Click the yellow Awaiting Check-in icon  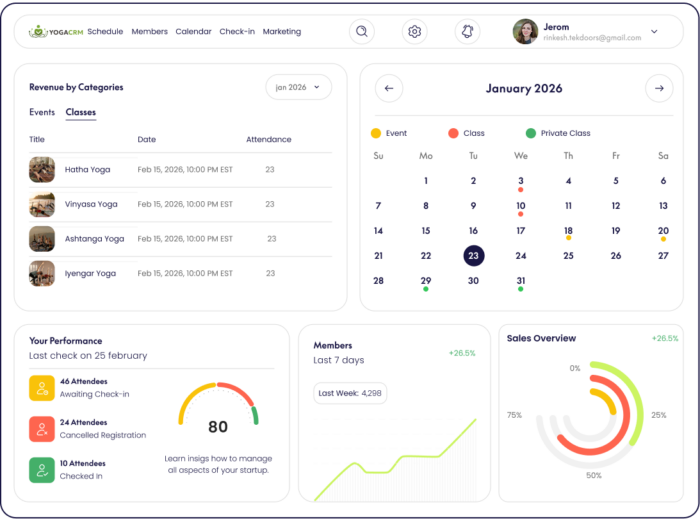click(42, 388)
